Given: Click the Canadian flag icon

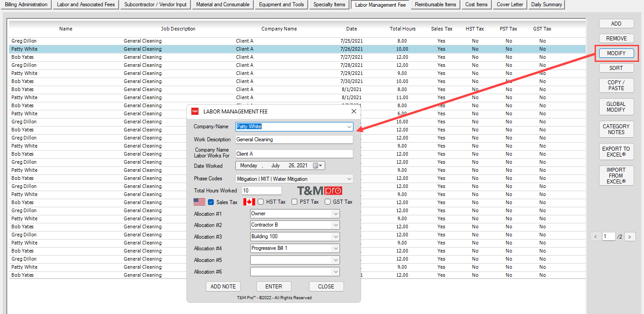Looking at the screenshot, I should coord(249,202).
